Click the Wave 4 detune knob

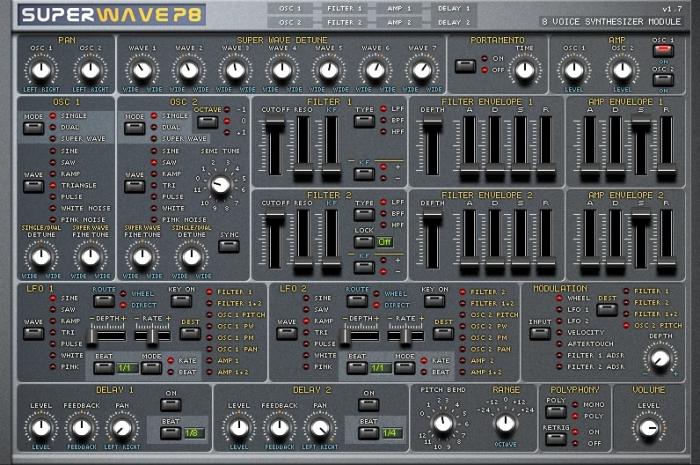pos(282,69)
